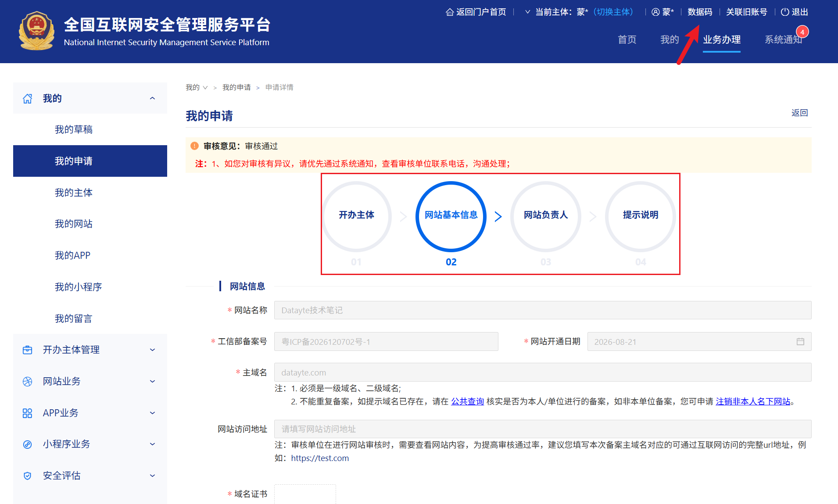Select step 04 提示说明 circle
The height and width of the screenshot is (504, 838).
(x=641, y=217)
